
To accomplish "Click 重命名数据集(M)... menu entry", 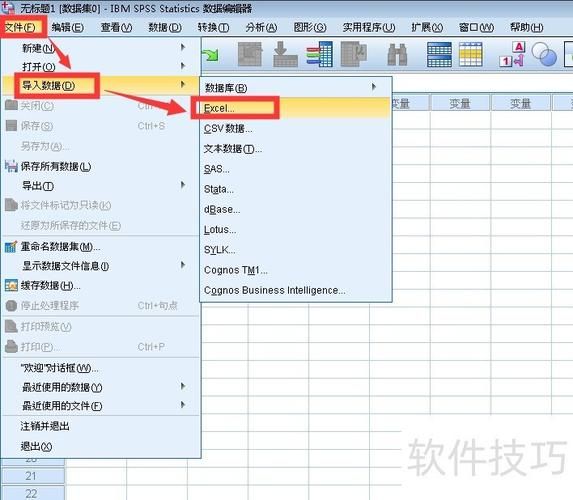I will tap(101, 247).
